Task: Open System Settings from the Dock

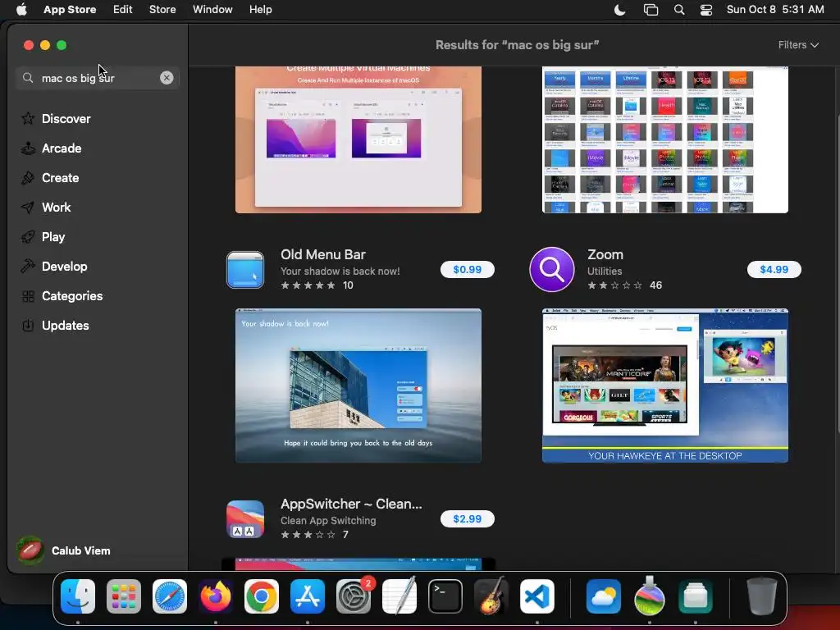Action: [x=354, y=596]
